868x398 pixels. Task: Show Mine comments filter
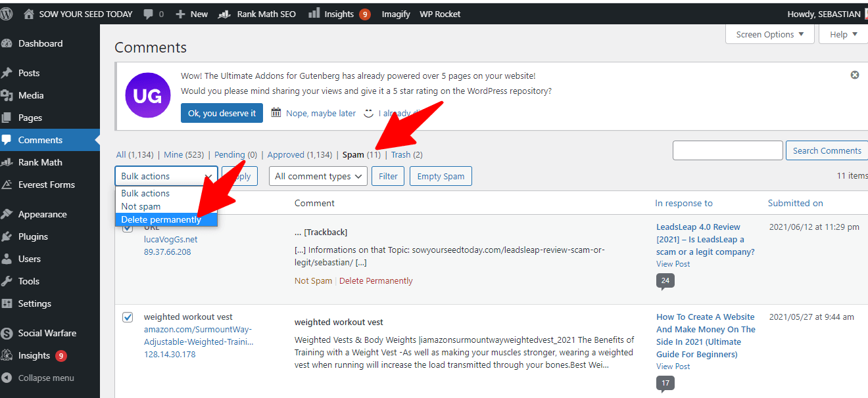(183, 155)
